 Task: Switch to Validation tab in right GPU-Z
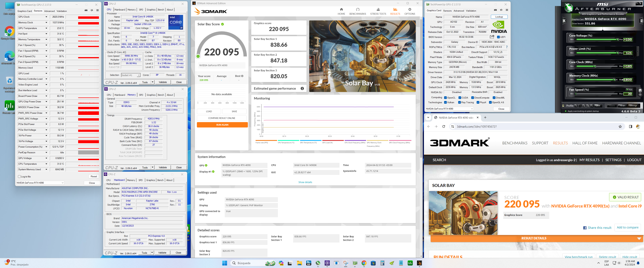click(x=471, y=11)
